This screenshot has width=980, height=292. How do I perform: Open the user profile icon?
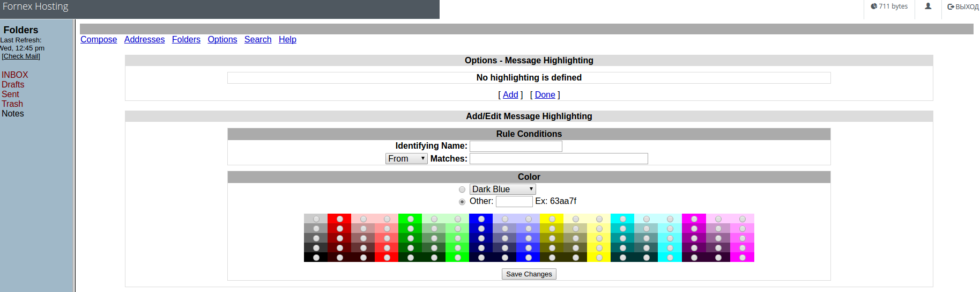coord(928,6)
